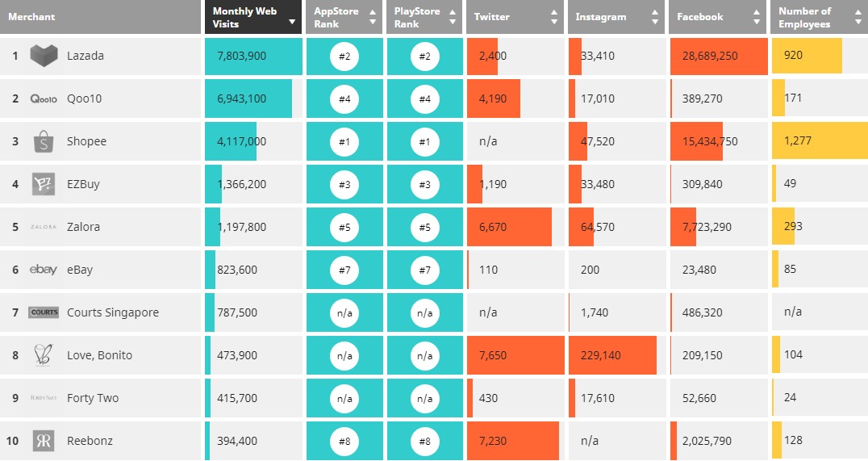This screenshot has width=868, height=461.
Task: Click the Zalora logo
Action: point(44,227)
